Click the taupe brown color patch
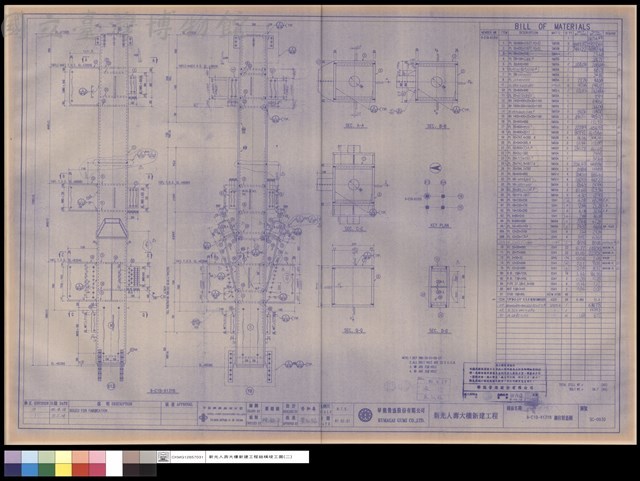The width and height of the screenshot is (640, 481). coord(131,457)
